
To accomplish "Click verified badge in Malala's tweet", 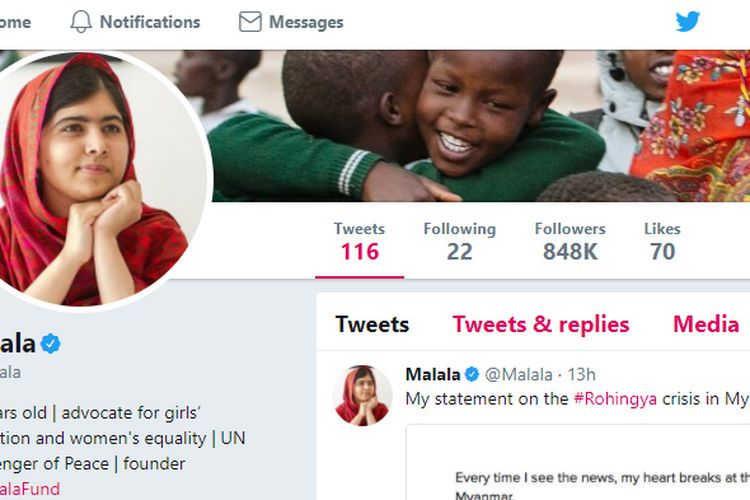I will click(x=471, y=375).
